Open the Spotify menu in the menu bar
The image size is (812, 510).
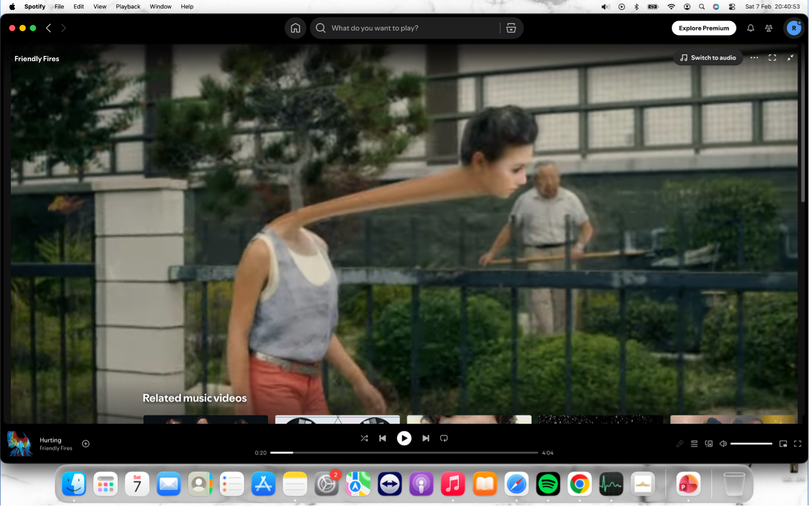(x=35, y=6)
